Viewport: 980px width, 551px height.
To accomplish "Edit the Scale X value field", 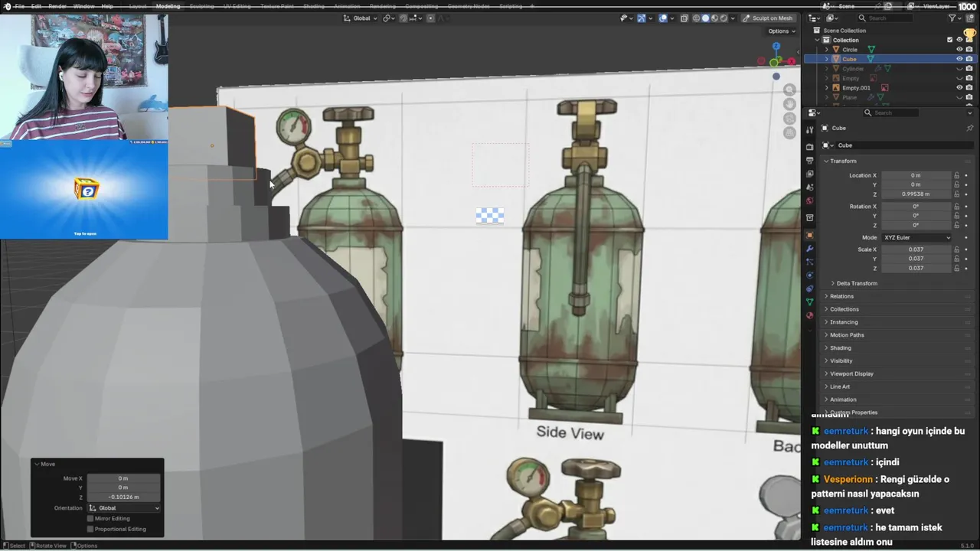I will (x=916, y=249).
